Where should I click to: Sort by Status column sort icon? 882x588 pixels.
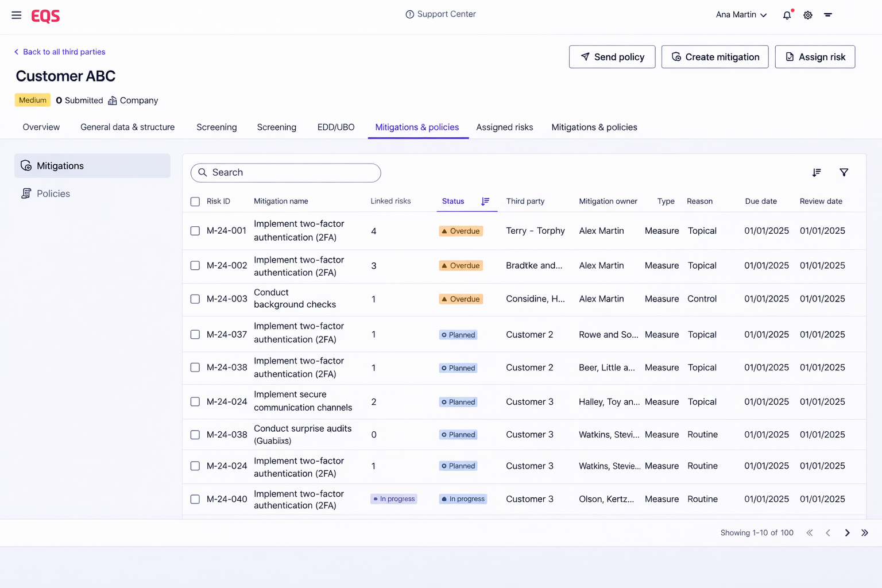pos(485,201)
